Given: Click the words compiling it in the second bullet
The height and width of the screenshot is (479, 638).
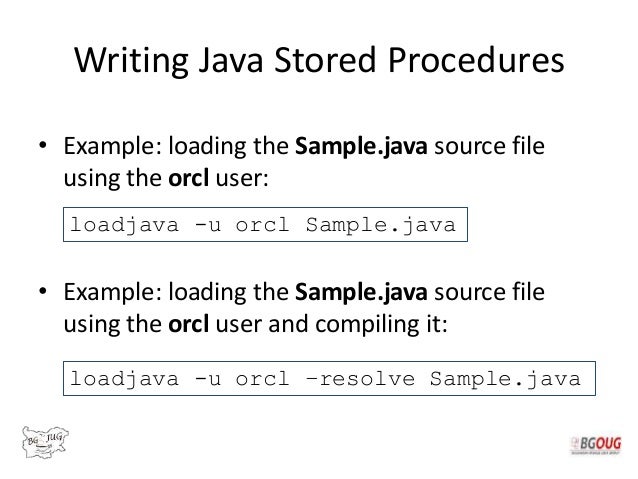Looking at the screenshot, I should pyautogui.click(x=381, y=325).
